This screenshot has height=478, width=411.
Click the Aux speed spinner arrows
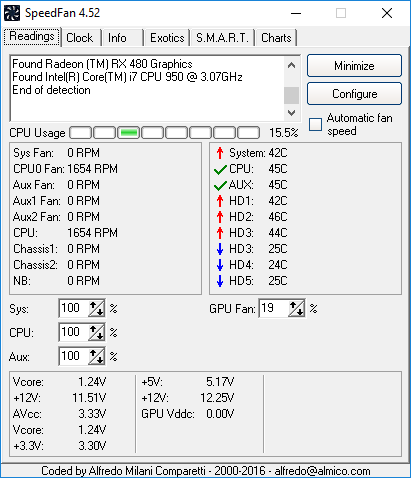tap(97, 356)
